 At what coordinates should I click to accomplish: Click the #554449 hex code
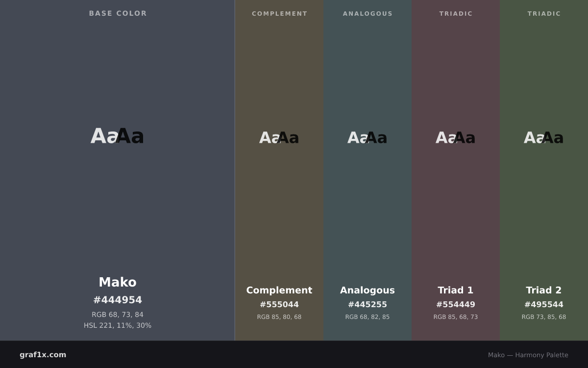click(456, 305)
